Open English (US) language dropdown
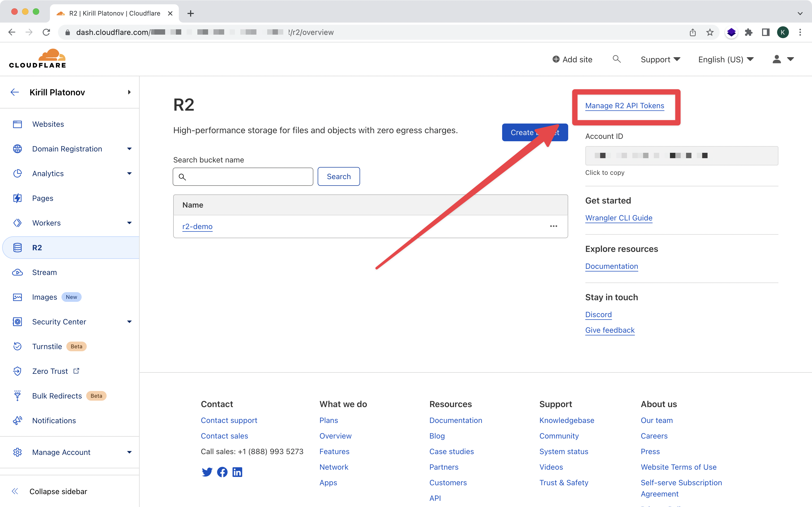Image resolution: width=812 pixels, height=507 pixels. pyautogui.click(x=726, y=59)
